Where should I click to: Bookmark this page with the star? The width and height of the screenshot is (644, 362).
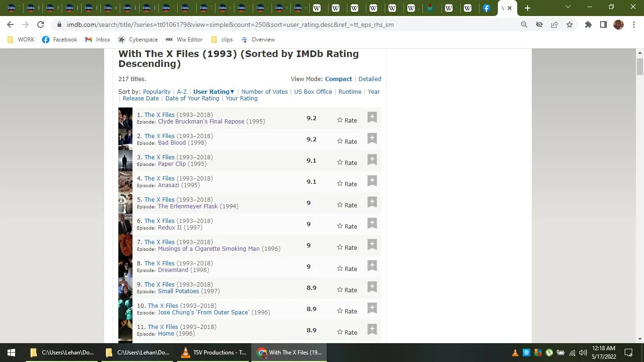[x=570, y=25]
